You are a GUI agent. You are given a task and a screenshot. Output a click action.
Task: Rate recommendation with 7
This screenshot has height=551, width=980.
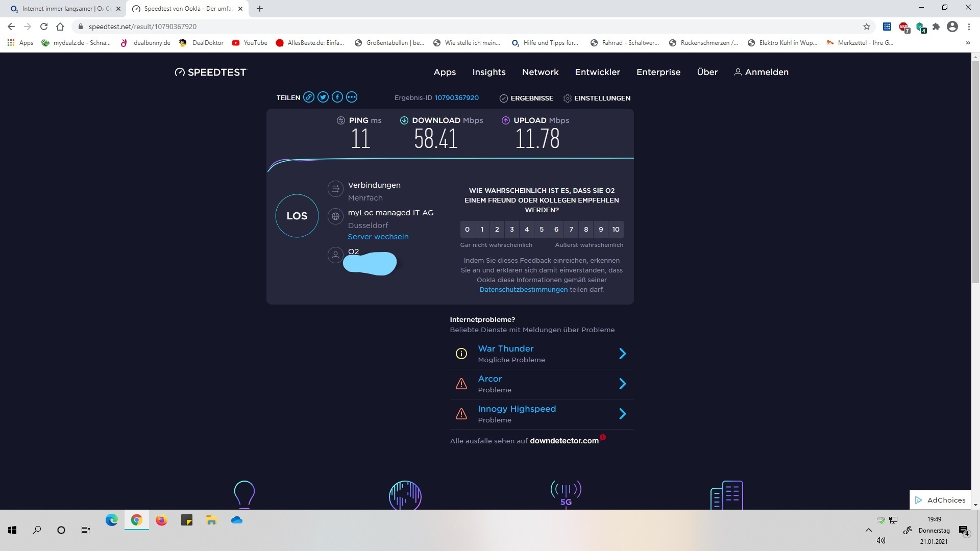point(571,230)
